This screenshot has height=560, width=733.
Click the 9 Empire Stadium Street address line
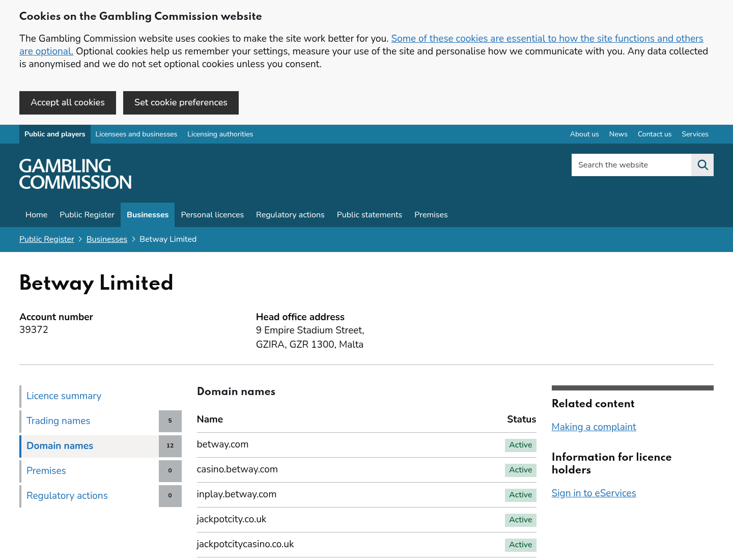click(x=310, y=330)
